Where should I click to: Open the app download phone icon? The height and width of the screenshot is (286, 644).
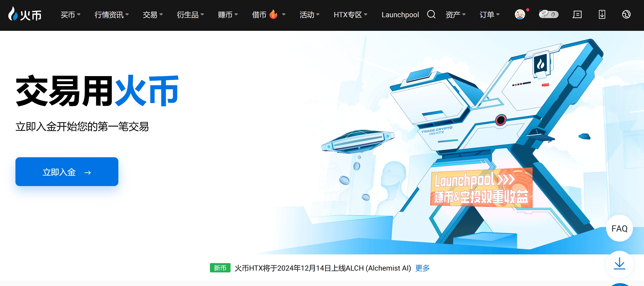click(602, 14)
